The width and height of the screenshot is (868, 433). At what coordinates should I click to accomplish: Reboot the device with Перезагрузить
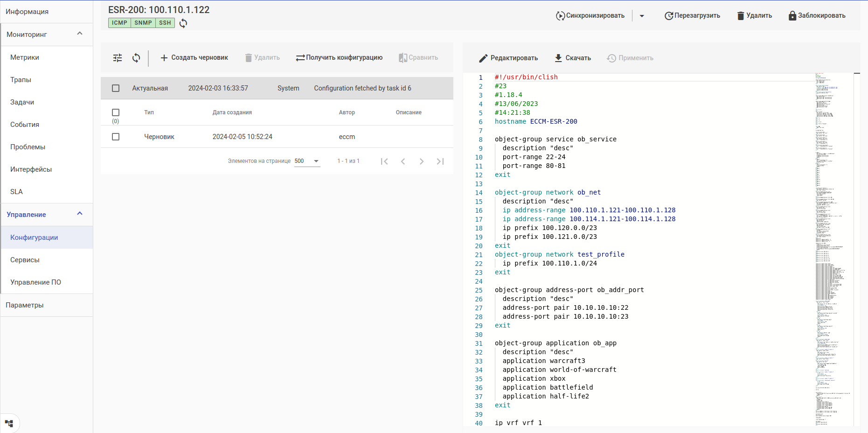tap(692, 16)
